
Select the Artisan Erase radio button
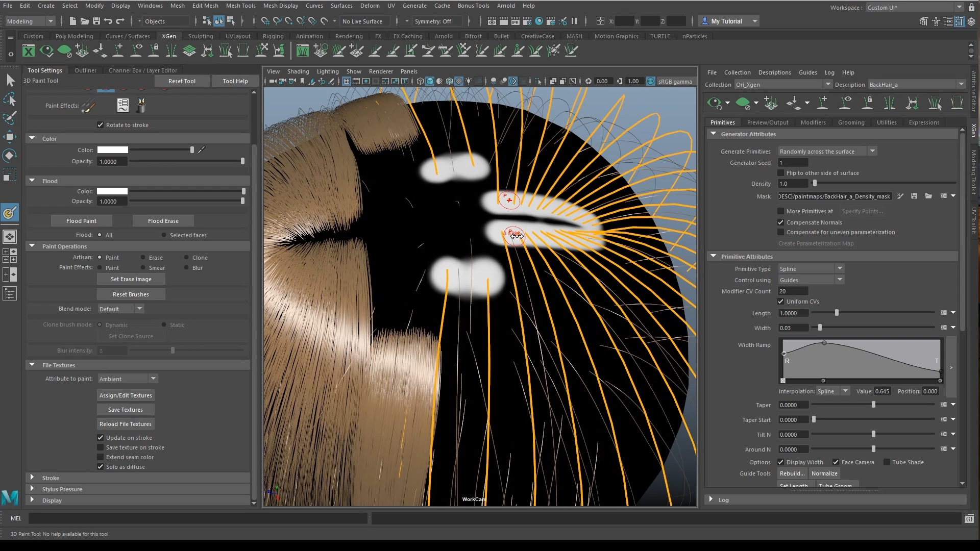tap(143, 258)
